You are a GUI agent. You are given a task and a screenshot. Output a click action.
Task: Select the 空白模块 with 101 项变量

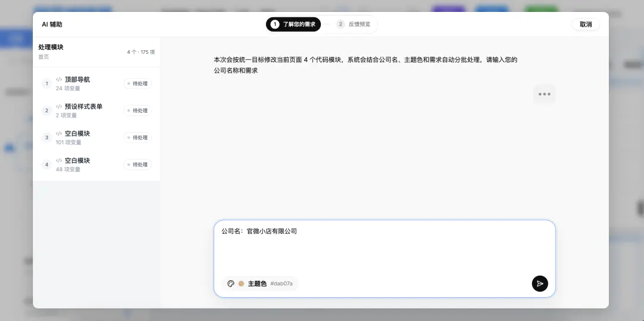97,138
